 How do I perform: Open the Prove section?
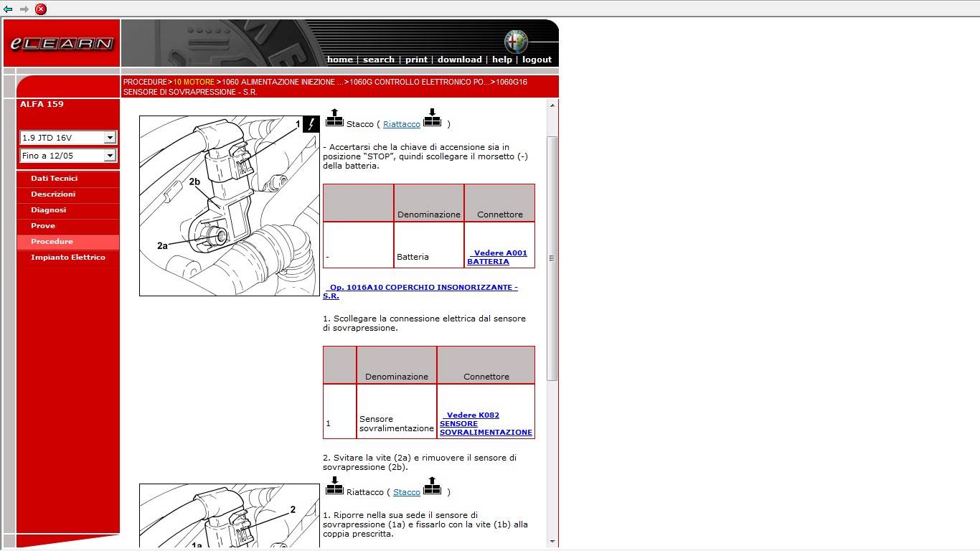43,226
